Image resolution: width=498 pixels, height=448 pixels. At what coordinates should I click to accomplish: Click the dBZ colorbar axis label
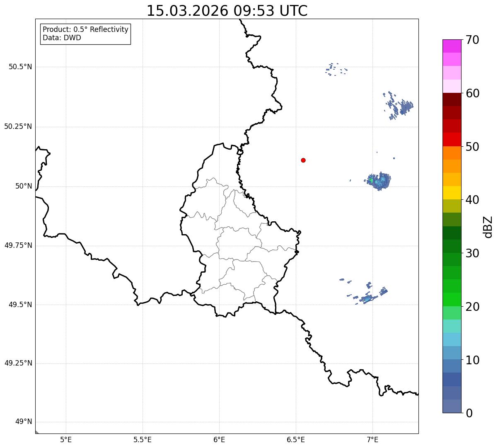(488, 227)
